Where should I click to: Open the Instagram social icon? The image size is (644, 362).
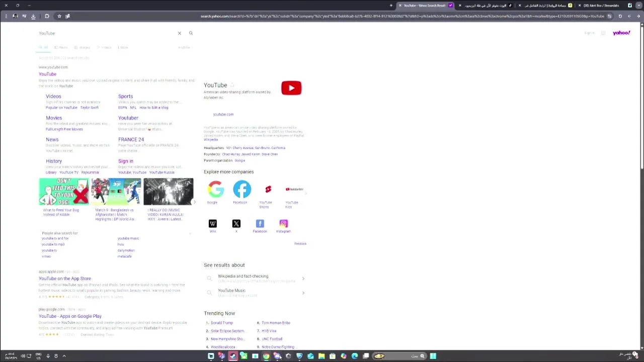pyautogui.click(x=284, y=224)
